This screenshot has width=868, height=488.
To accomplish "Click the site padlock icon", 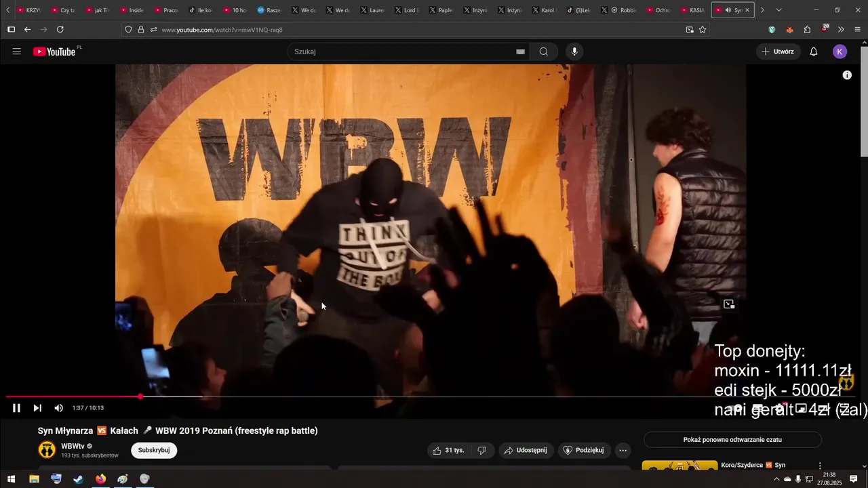I will click(x=141, y=30).
